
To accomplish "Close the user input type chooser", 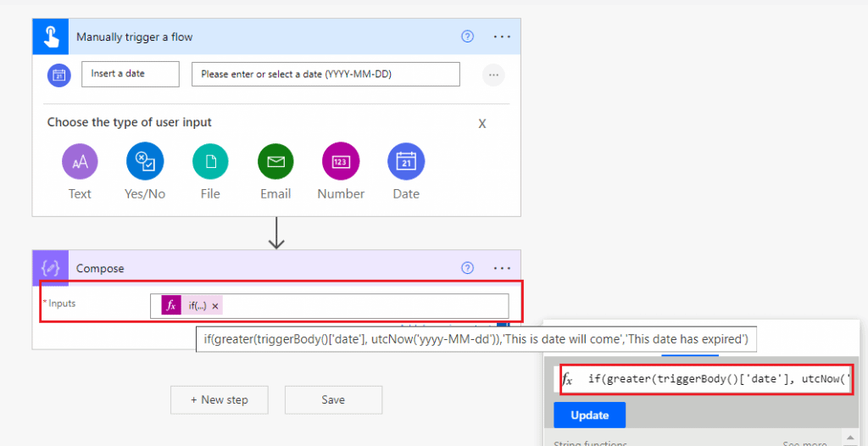I will click(482, 124).
